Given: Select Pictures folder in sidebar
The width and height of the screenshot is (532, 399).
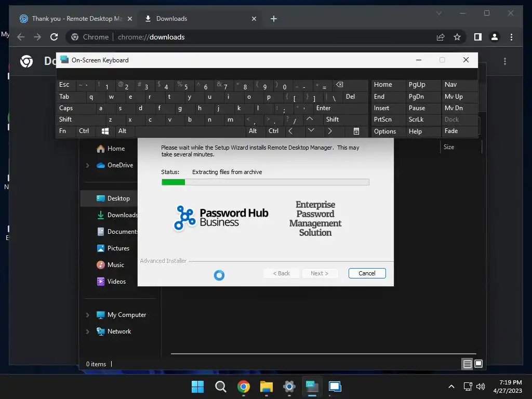Looking at the screenshot, I should pyautogui.click(x=113, y=248).
